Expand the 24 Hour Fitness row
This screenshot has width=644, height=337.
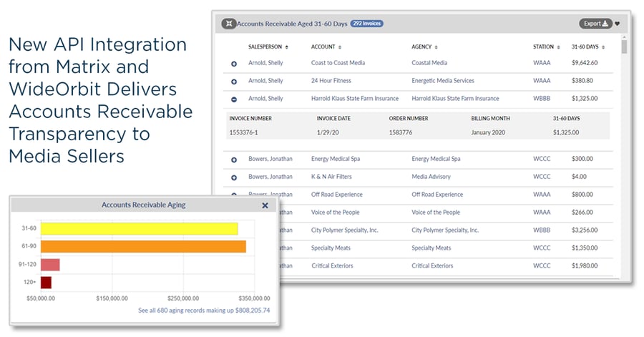point(234,82)
